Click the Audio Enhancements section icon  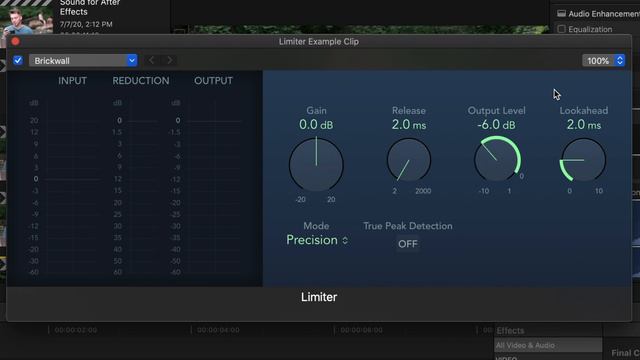pos(562,13)
